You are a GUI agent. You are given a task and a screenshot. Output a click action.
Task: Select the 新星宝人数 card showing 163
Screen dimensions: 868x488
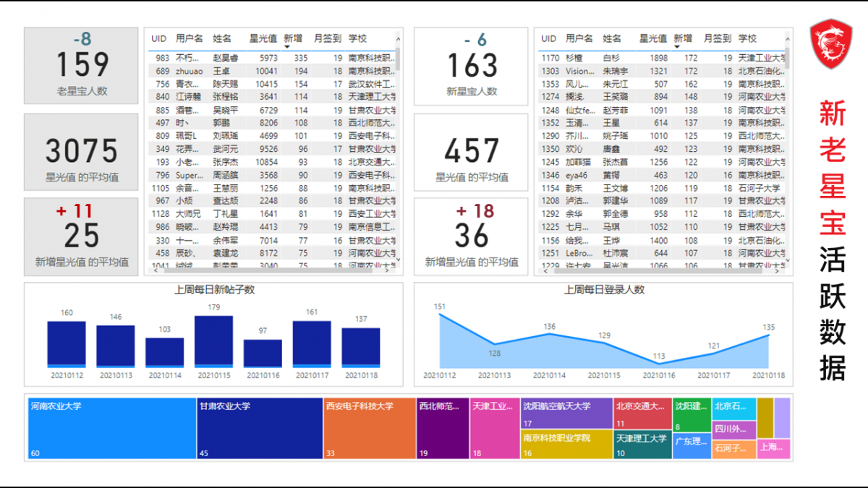pyautogui.click(x=471, y=66)
